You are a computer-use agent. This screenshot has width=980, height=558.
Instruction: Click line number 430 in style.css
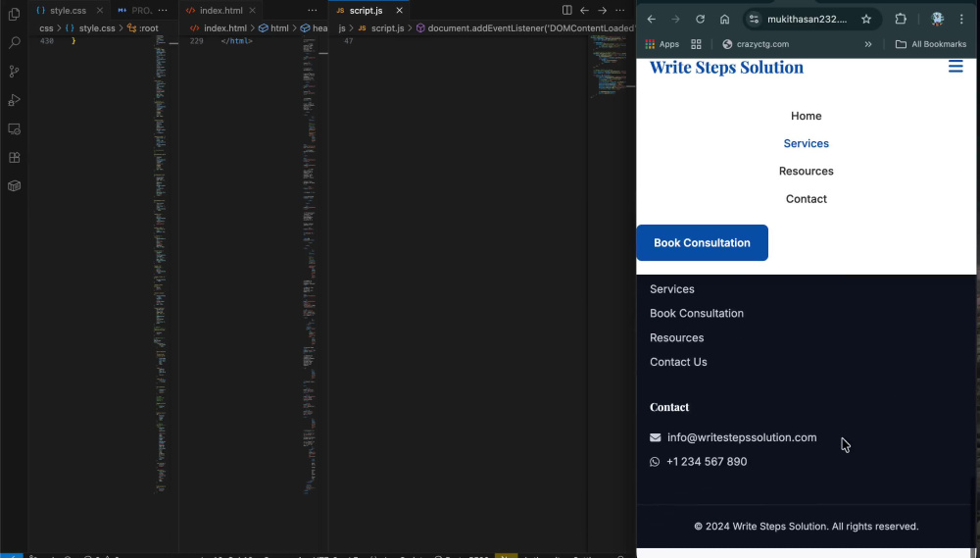[x=46, y=41]
